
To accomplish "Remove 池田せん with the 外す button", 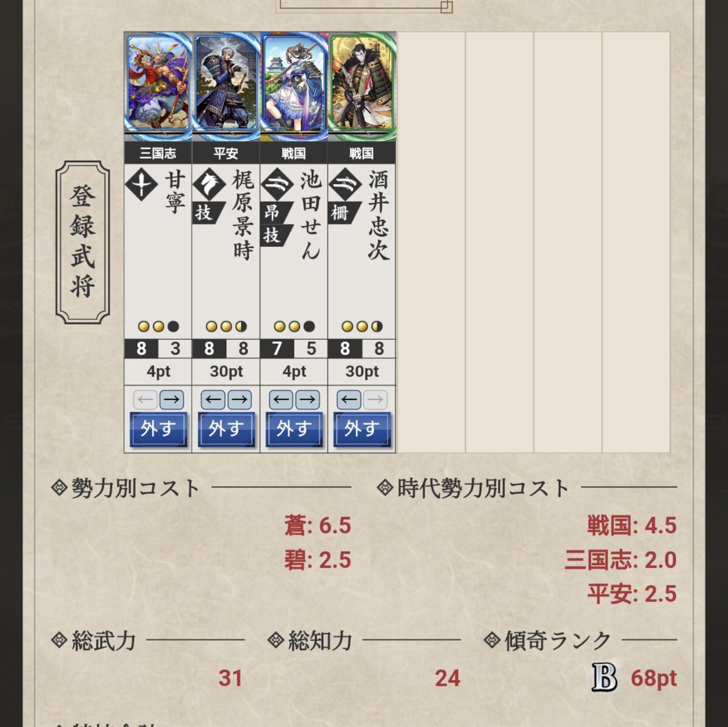I will [x=294, y=429].
